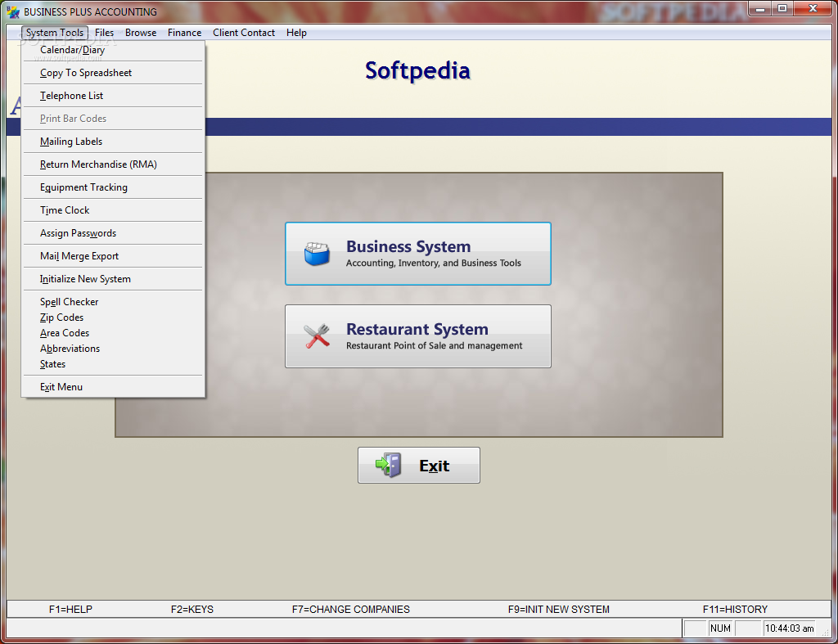Select Area Codes entry
This screenshot has width=838, height=644.
(x=113, y=333)
